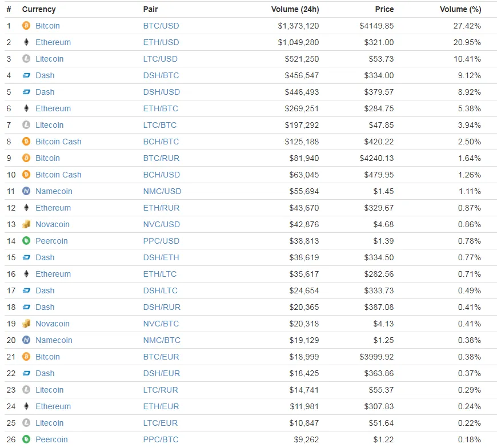Screen dimensions: 497x448
Task: Sort by the Currency column header
Action: click(x=39, y=9)
